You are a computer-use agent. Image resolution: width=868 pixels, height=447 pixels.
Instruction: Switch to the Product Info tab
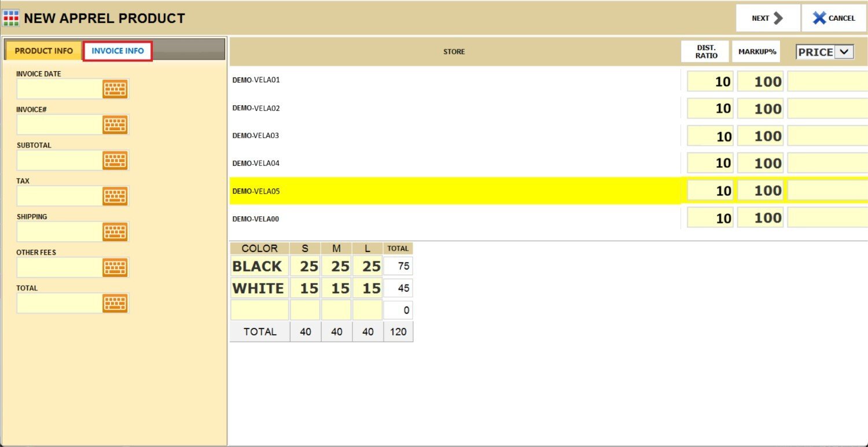pyautogui.click(x=44, y=51)
